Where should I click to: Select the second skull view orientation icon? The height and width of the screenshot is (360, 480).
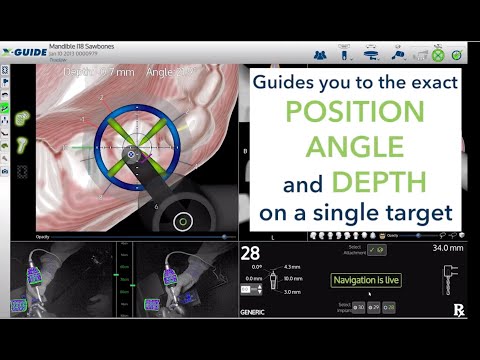322,236
